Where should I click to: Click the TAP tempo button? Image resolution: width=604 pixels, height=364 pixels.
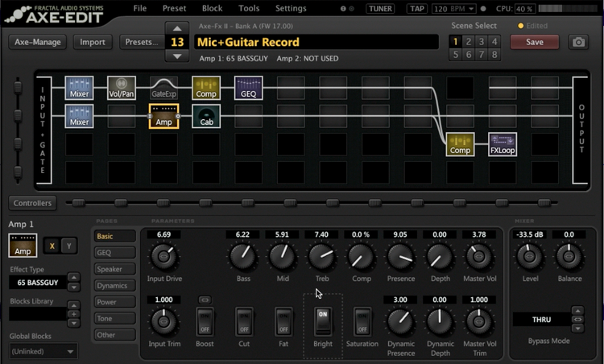tap(417, 9)
